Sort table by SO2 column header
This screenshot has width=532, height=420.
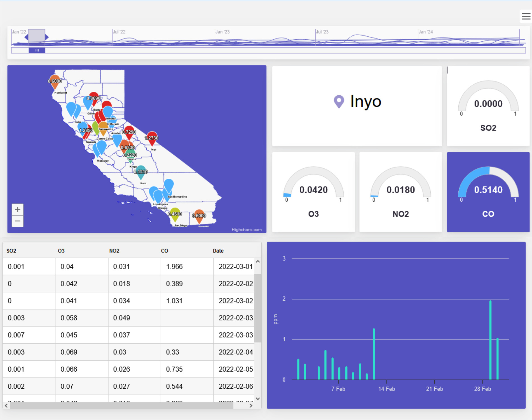click(x=11, y=251)
